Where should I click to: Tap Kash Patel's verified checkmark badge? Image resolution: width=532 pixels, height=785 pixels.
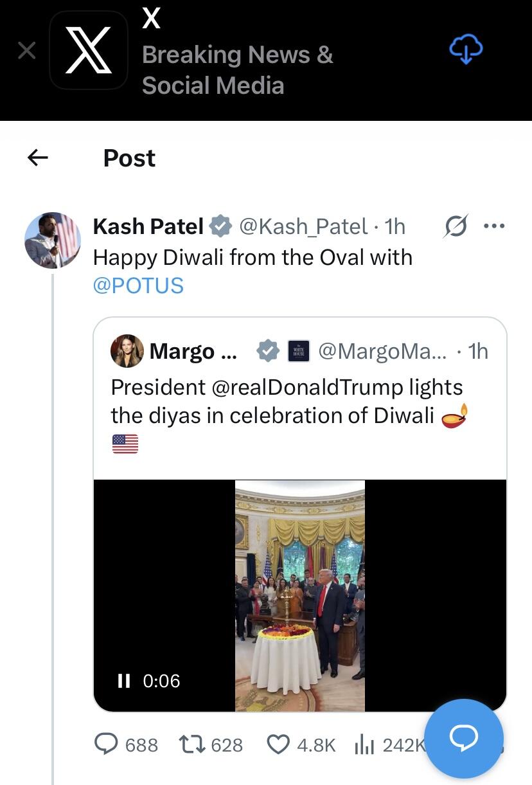(x=220, y=226)
